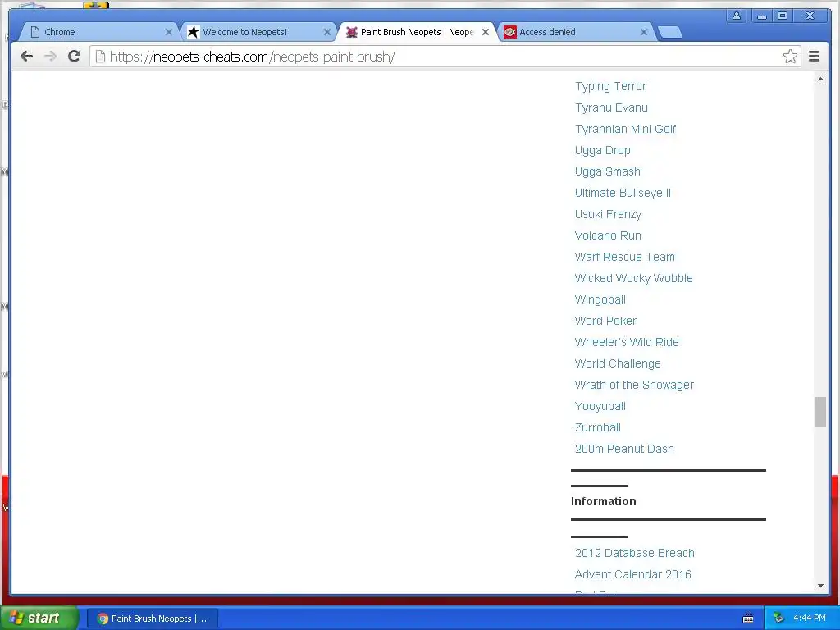Viewport: 840px width, 630px height.
Task: Select the Paint Brush Neopets taskbar button
Action: pyautogui.click(x=153, y=619)
